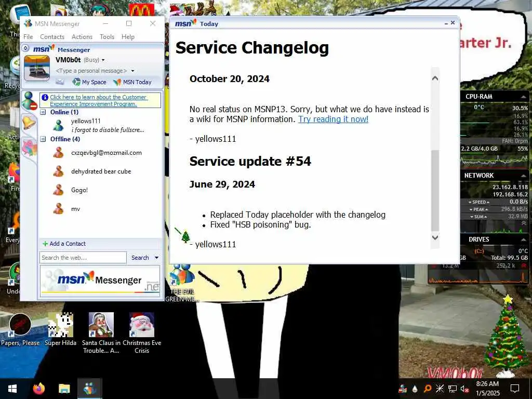Click the Search button
Viewport: 532px width, 399px height.
[x=140, y=258]
